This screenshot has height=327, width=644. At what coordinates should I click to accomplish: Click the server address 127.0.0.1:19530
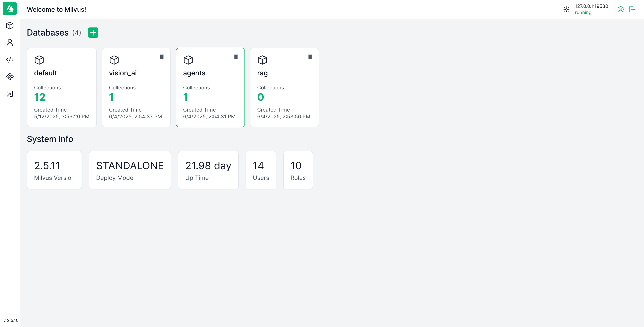tap(591, 6)
